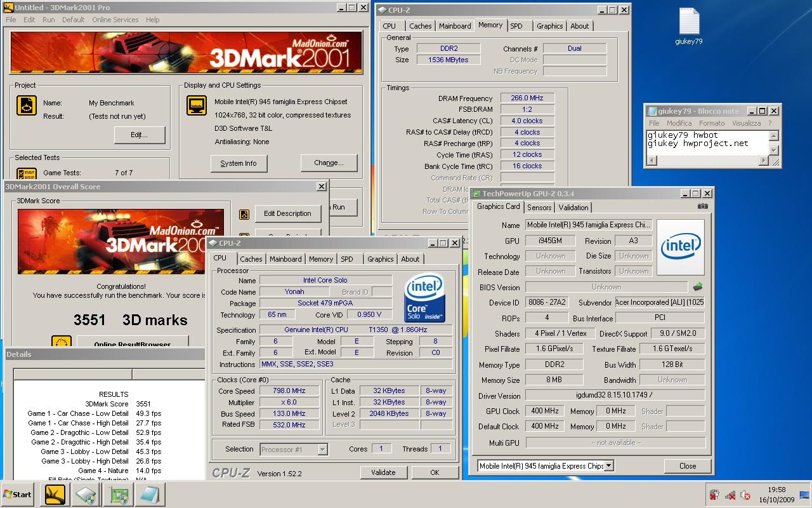Open the Start menu
The height and width of the screenshot is (508, 812).
click(18, 495)
